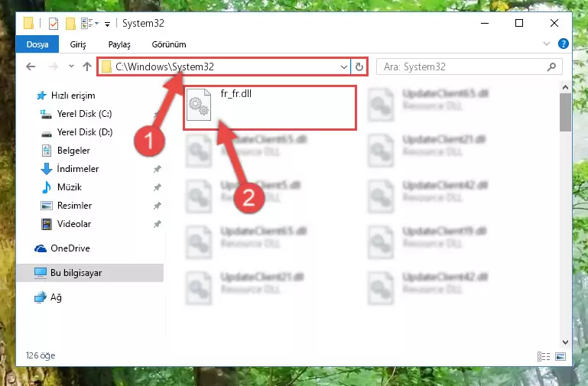Click the search magnifier icon

pyautogui.click(x=551, y=67)
